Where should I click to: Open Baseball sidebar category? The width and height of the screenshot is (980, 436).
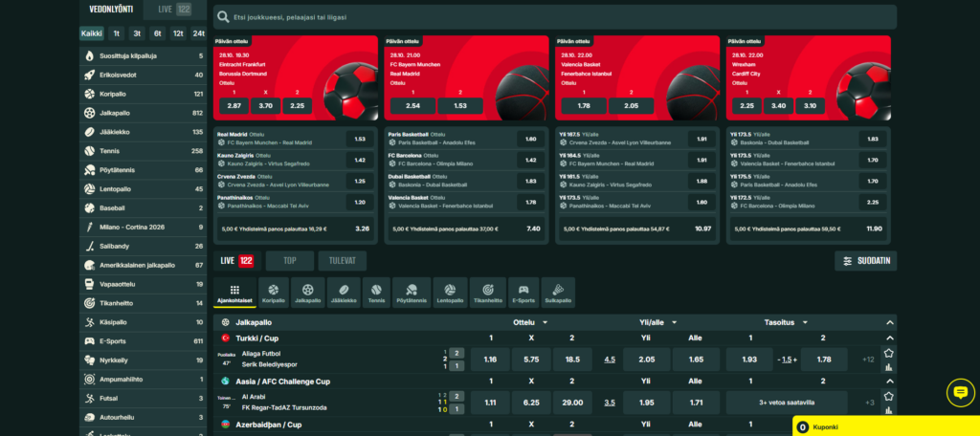[144, 208]
